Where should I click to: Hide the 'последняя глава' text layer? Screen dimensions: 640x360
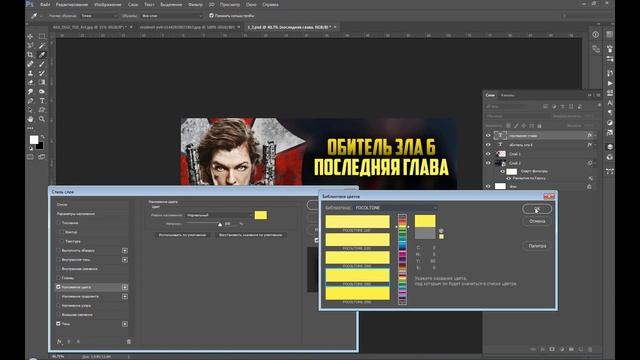(488, 136)
